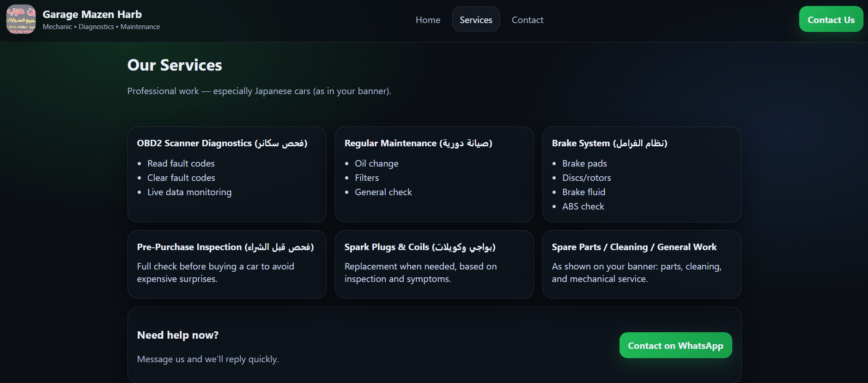The image size is (868, 383).
Task: Click the Regular Maintenance card heading
Action: pos(418,143)
